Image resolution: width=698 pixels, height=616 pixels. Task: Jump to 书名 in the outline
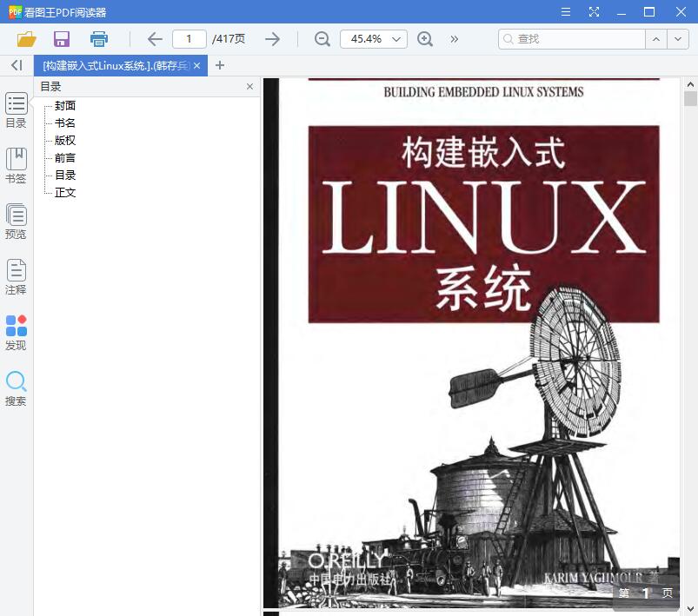click(x=65, y=123)
